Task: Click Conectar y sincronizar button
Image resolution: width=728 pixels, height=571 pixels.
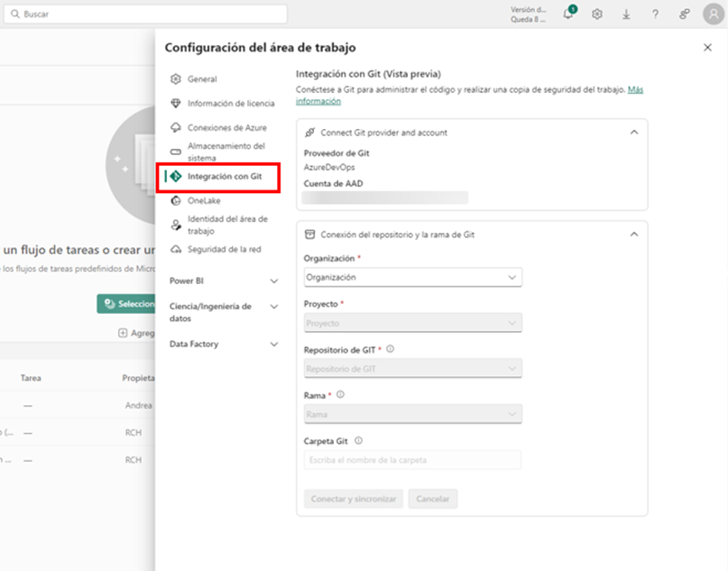Action: tap(354, 499)
